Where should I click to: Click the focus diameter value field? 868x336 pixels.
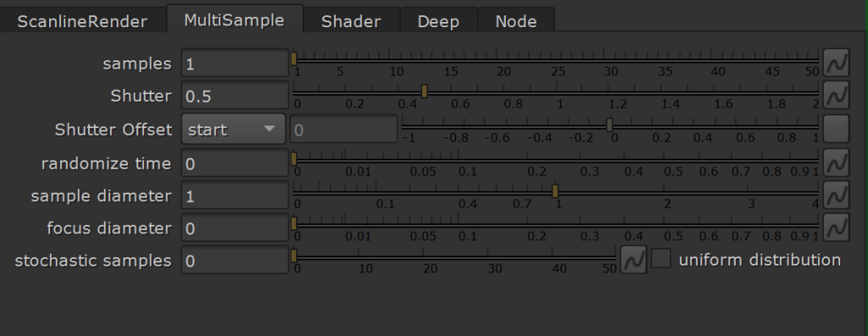pyautogui.click(x=235, y=227)
